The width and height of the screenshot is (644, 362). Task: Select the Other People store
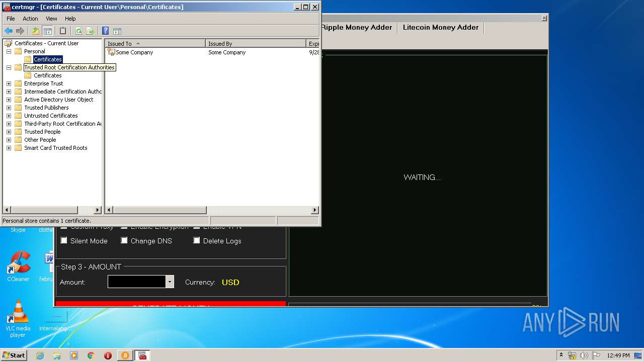[40, 140]
